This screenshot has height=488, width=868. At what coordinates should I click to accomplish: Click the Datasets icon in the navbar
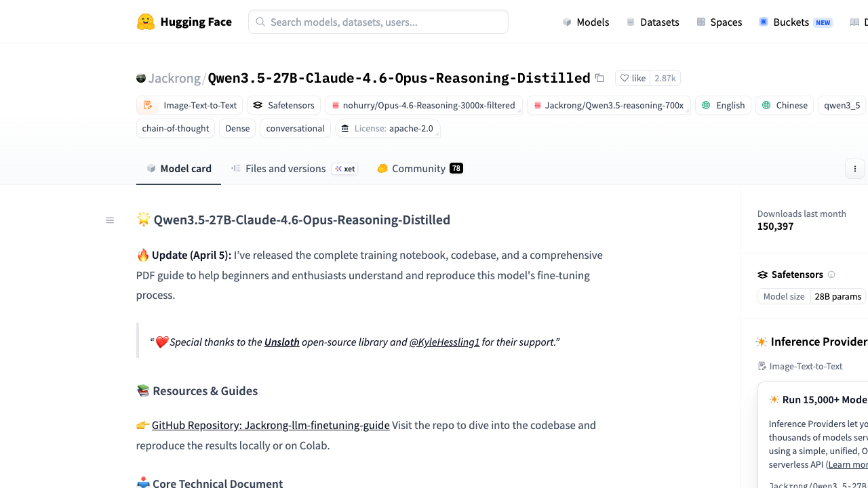pyautogui.click(x=631, y=22)
